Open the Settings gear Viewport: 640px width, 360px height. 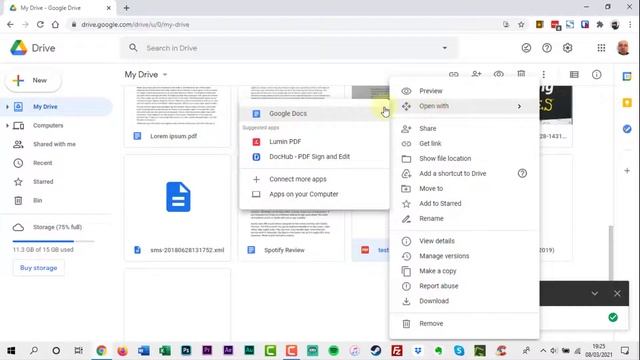567,48
